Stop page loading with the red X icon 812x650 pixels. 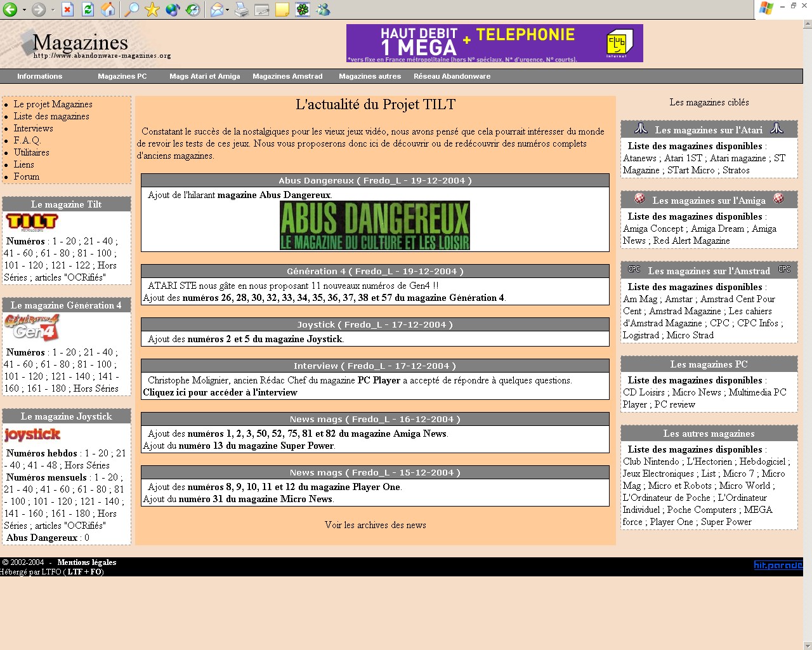click(68, 10)
